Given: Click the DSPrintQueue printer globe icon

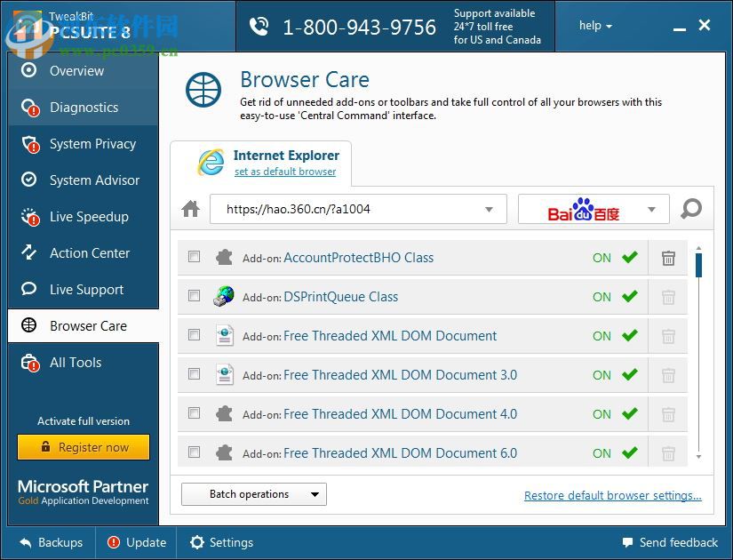Looking at the screenshot, I should (224, 296).
